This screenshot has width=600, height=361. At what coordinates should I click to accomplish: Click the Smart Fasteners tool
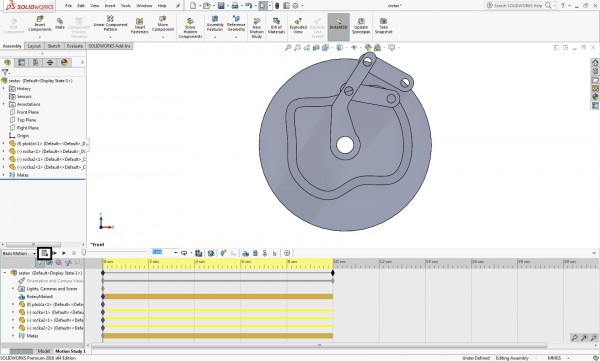pyautogui.click(x=139, y=26)
